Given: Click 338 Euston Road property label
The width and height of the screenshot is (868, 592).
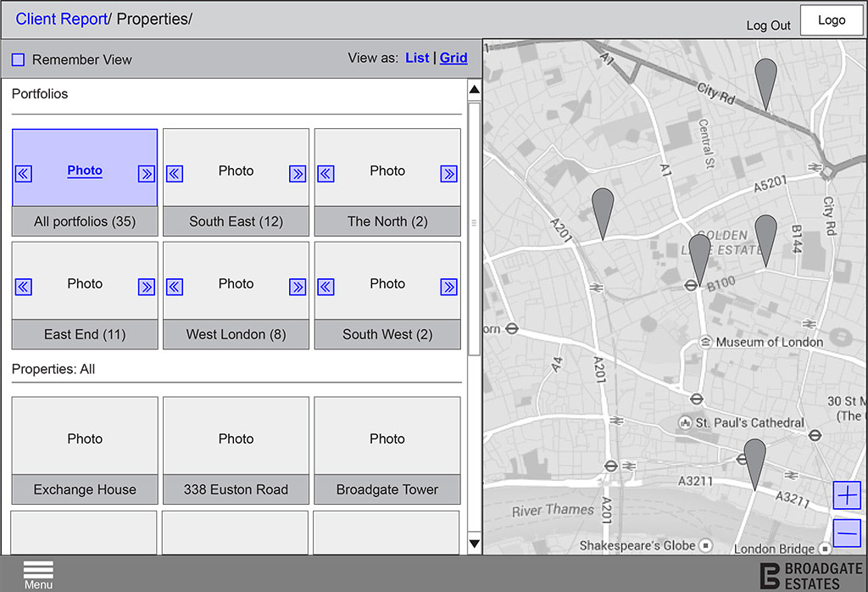Looking at the screenshot, I should (236, 489).
